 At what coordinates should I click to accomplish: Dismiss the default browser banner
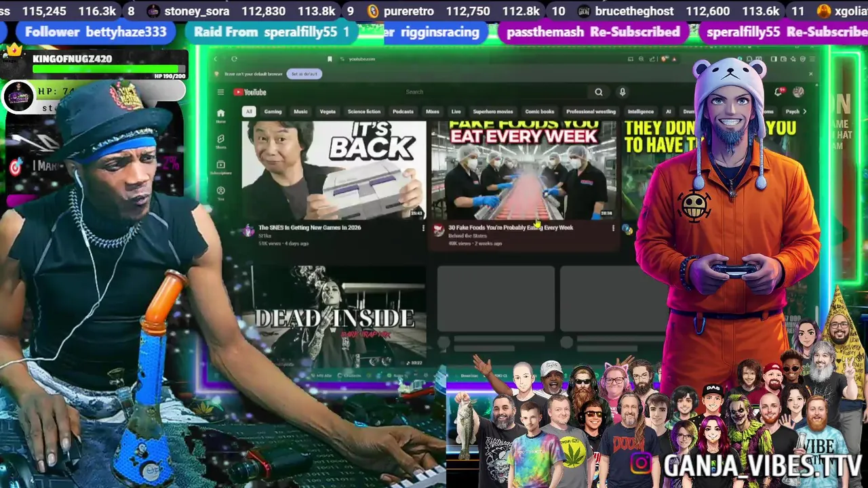[x=811, y=74]
